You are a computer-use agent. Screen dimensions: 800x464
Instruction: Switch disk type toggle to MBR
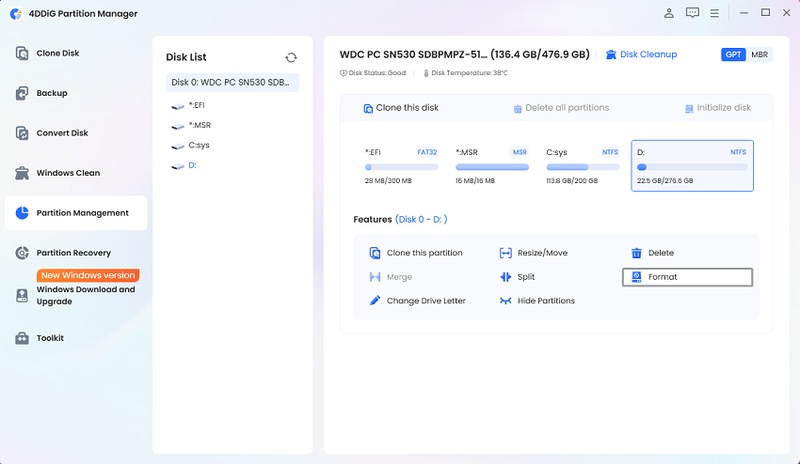(x=759, y=55)
